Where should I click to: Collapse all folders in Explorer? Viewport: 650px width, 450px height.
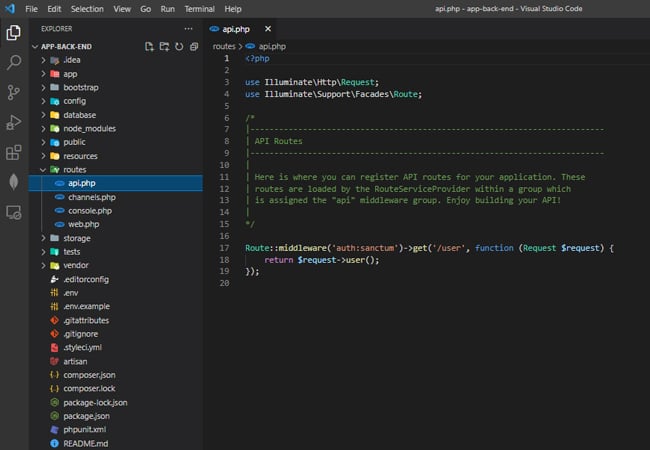194,46
